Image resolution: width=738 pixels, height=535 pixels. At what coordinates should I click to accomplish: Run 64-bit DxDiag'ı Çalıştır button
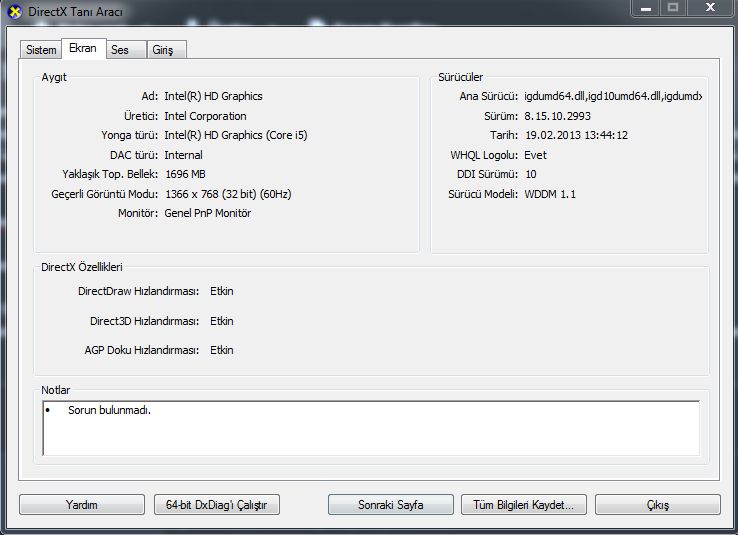pyautogui.click(x=217, y=505)
